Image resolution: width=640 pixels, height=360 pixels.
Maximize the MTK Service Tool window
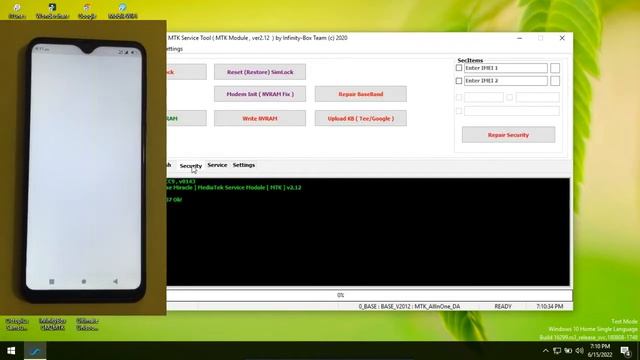(x=540, y=38)
